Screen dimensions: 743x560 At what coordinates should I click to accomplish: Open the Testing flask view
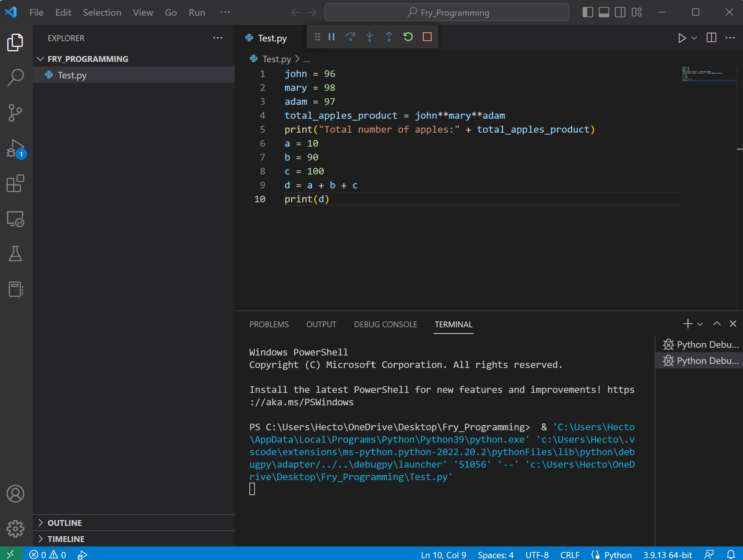15,254
